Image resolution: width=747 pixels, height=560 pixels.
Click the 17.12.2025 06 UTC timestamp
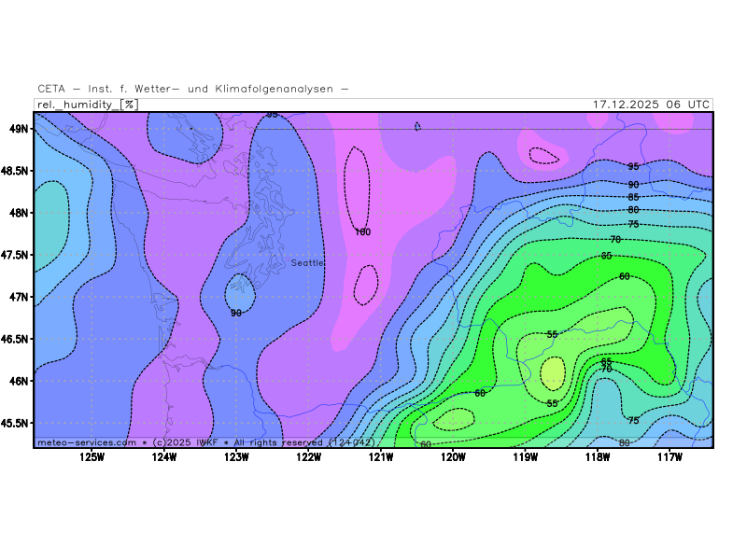click(651, 105)
